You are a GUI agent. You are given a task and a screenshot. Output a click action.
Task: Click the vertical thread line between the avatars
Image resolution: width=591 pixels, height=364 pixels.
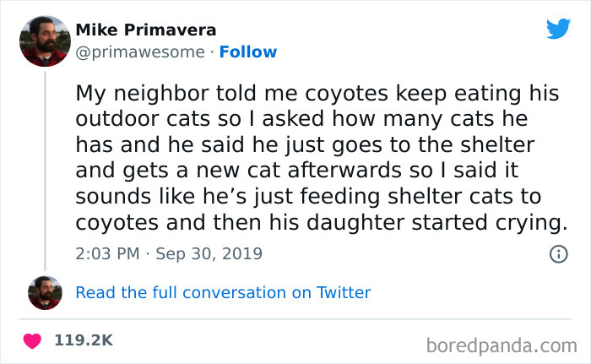pos(45,169)
